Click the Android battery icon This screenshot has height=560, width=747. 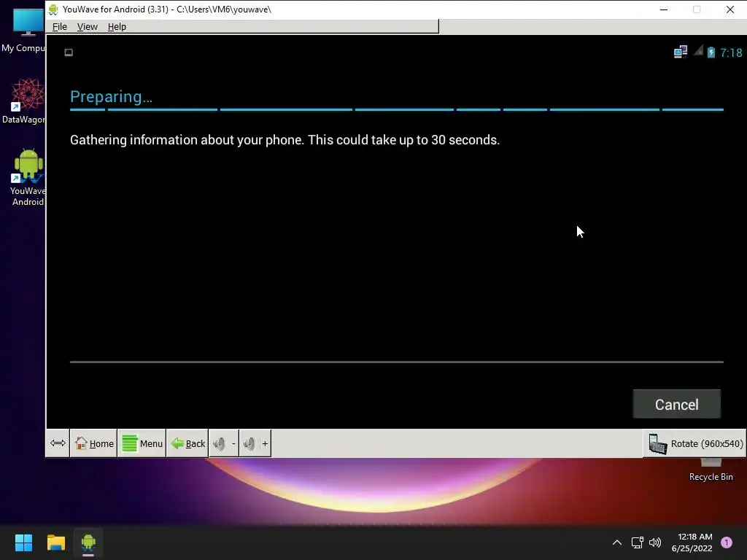click(x=711, y=52)
